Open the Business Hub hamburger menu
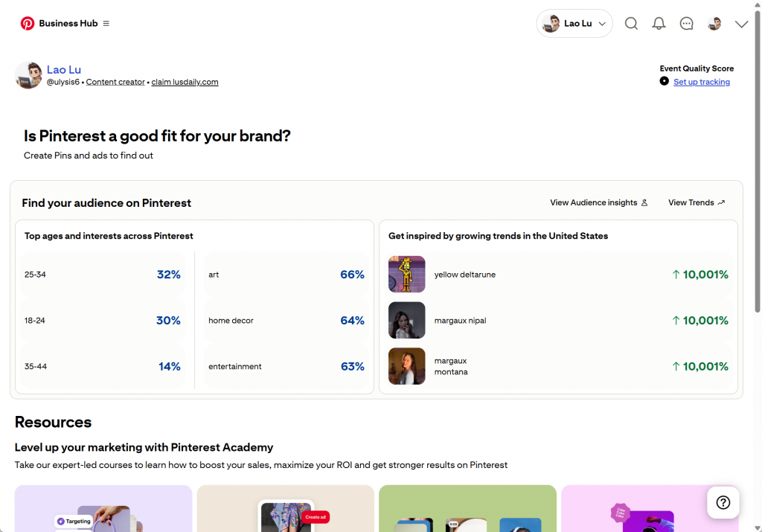762x532 pixels. 106,23
